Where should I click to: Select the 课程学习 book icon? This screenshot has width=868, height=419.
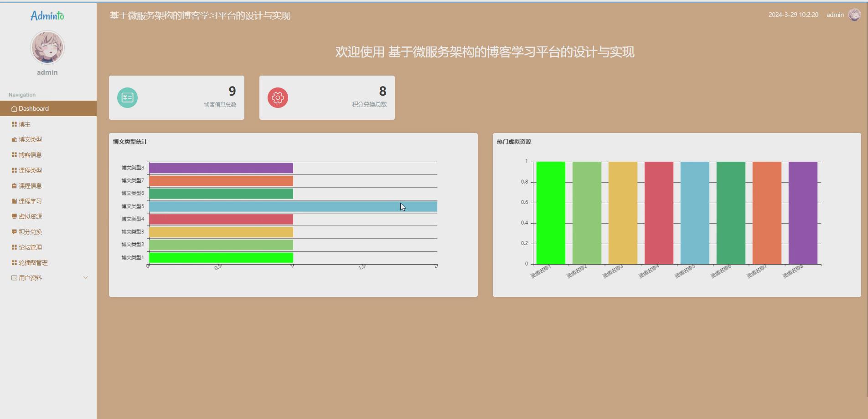pos(13,201)
